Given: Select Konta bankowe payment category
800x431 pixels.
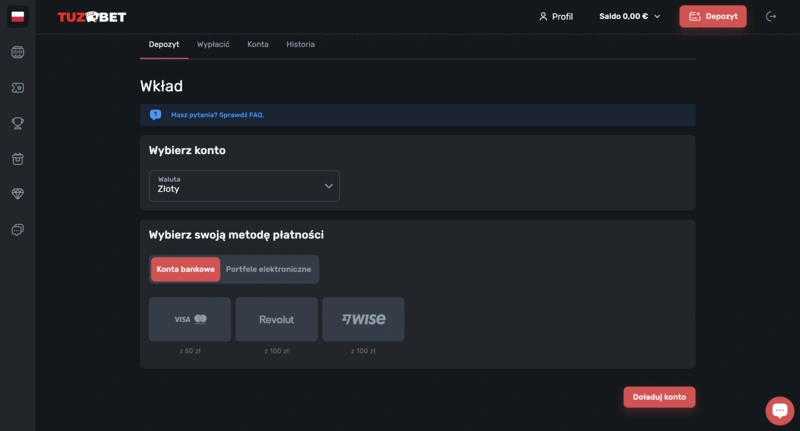Looking at the screenshot, I should click(185, 269).
